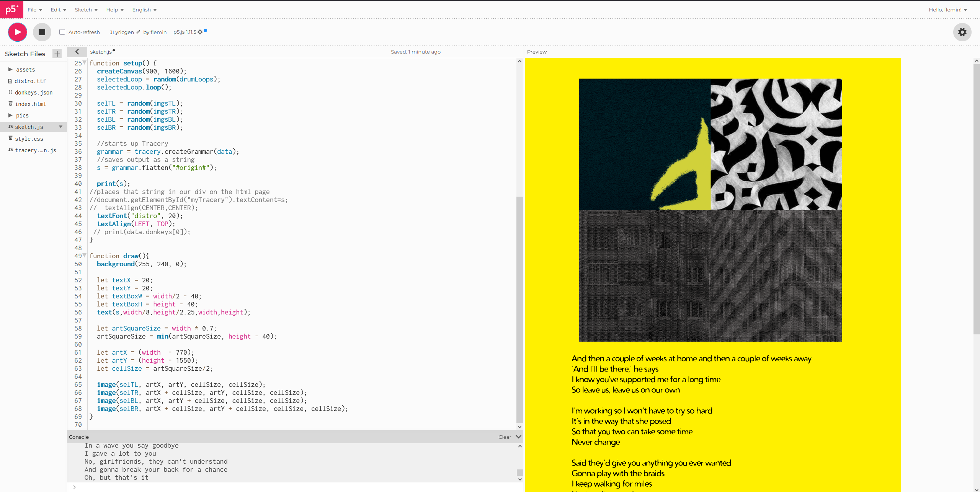Open p5.js version settings gear

tap(200, 32)
